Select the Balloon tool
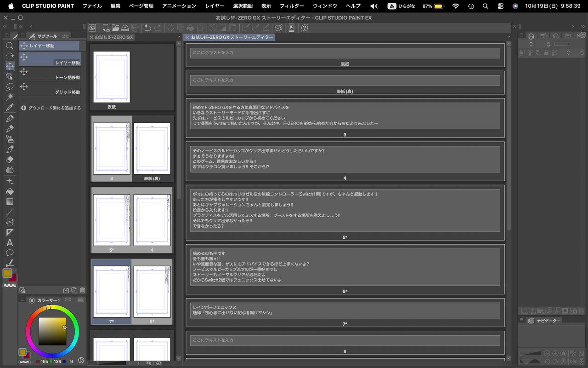588x368 pixels. click(10, 253)
